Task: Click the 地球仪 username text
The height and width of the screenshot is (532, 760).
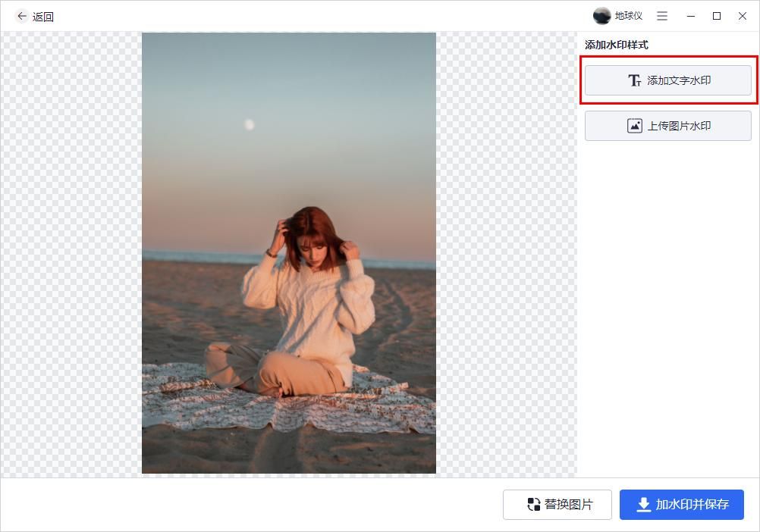Action: point(629,16)
